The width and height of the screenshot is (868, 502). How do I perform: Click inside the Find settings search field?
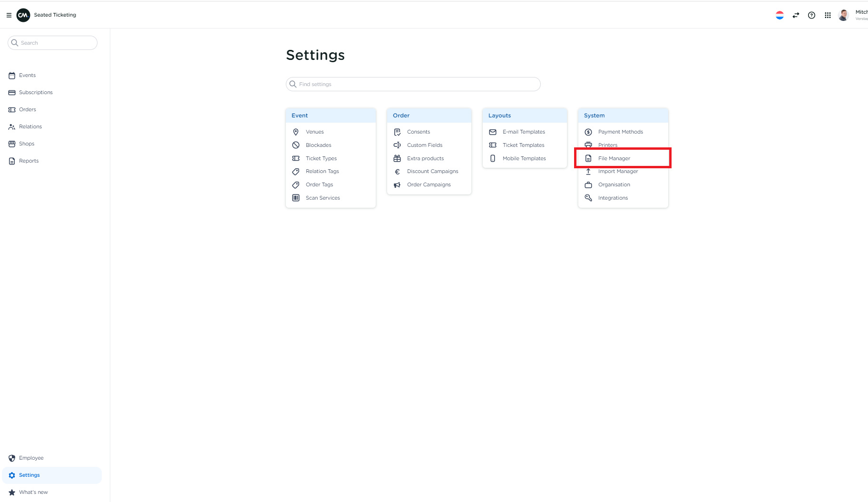coord(413,84)
